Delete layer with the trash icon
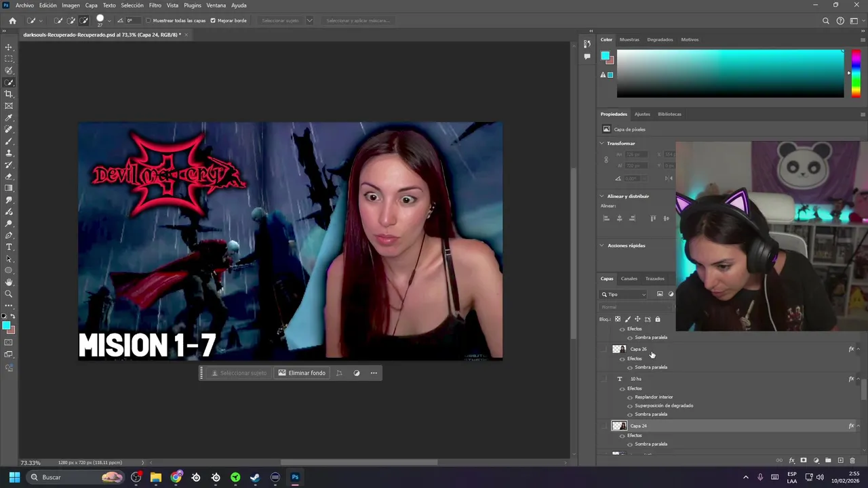Image resolution: width=868 pixels, height=488 pixels. [852, 460]
